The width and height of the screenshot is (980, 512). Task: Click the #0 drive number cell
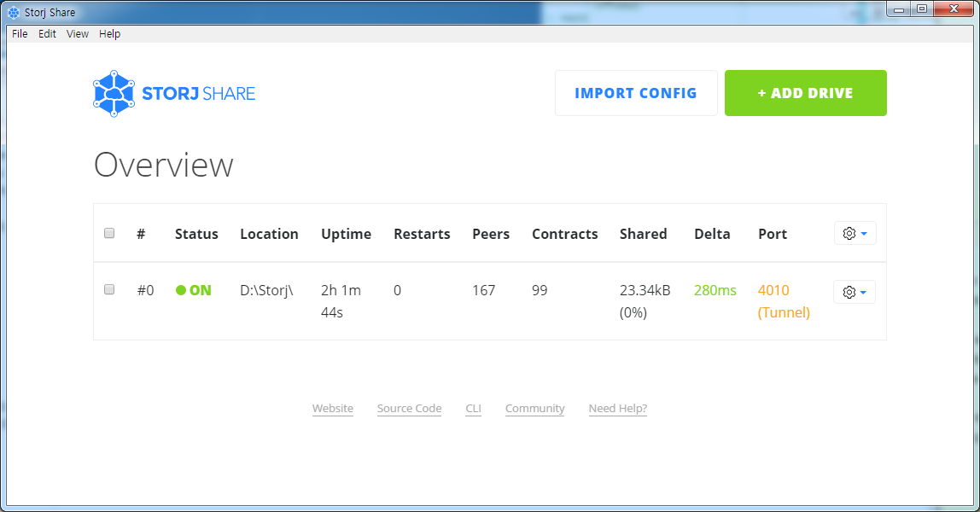click(146, 290)
